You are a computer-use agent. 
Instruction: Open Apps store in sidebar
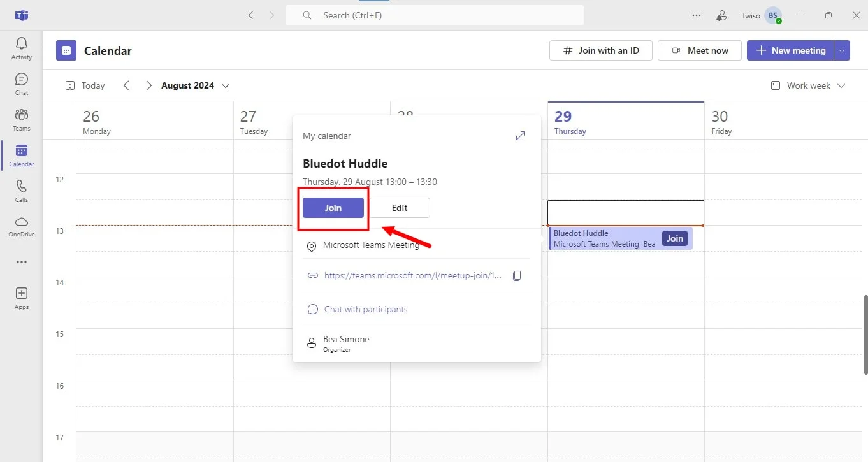tap(22, 298)
